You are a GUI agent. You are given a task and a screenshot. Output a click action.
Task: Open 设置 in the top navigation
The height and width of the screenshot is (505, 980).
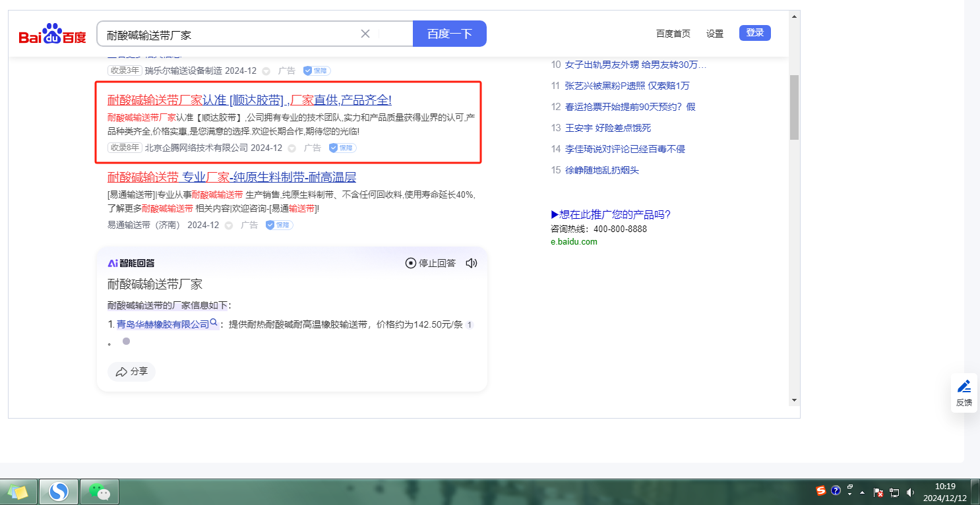[715, 34]
